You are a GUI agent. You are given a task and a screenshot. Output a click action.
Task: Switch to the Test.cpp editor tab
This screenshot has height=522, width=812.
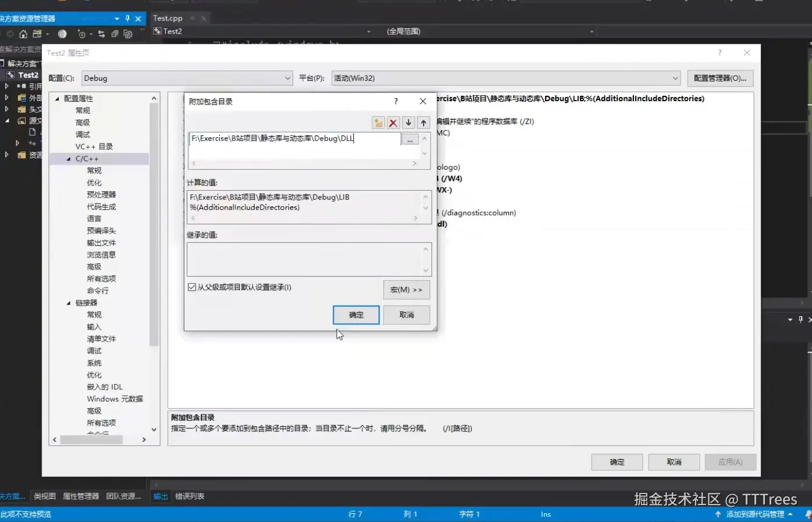tap(168, 19)
